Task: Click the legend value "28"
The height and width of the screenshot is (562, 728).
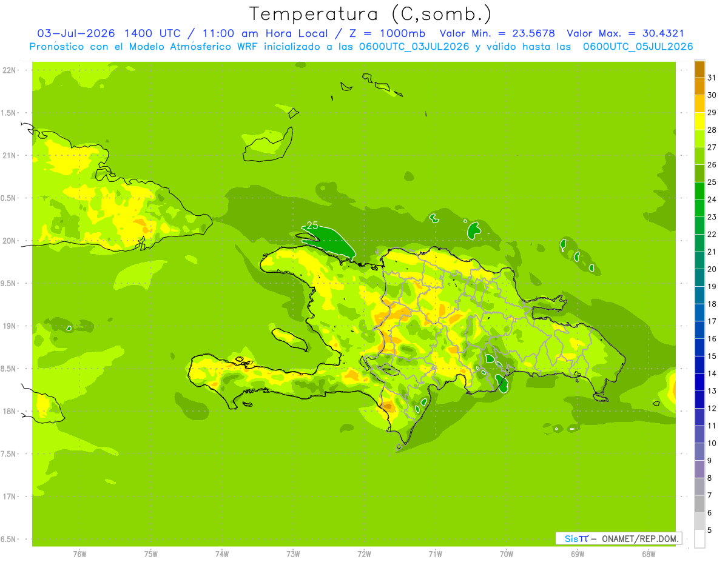Action: (x=712, y=130)
